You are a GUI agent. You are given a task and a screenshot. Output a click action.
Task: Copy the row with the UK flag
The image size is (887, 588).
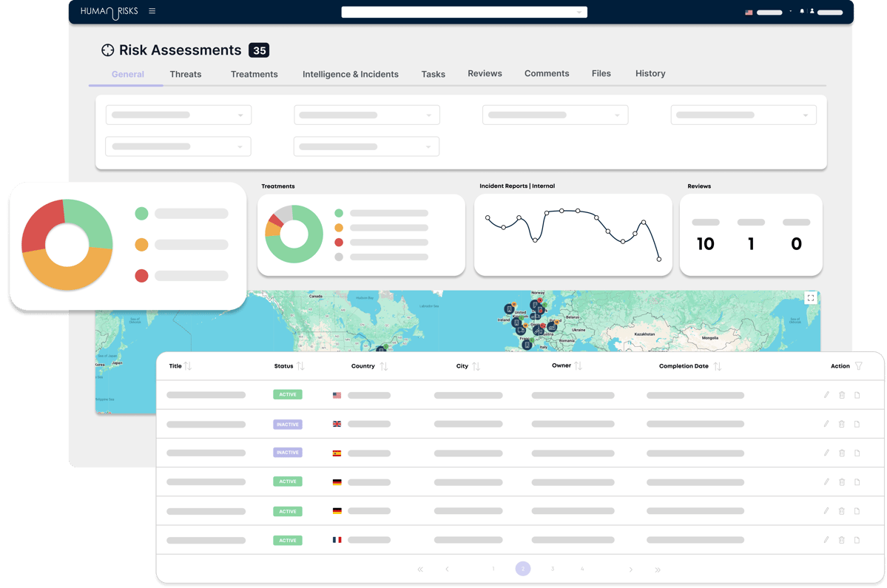click(x=857, y=424)
